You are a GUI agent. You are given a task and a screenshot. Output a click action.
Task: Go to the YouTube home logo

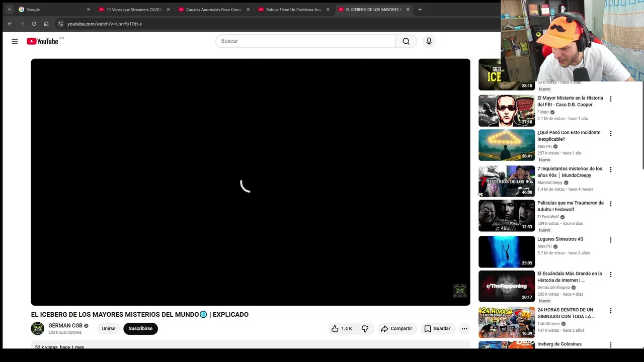[x=43, y=41]
